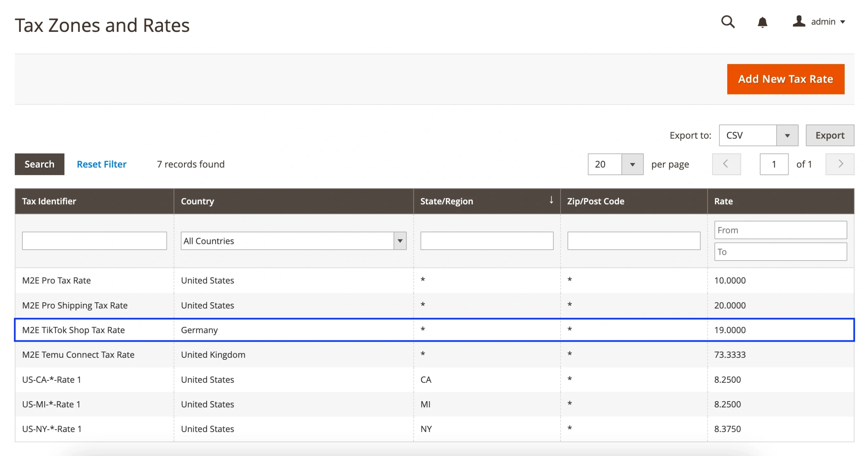Open the notifications bell
Viewport: 868px width, 456px height.
[x=762, y=22]
